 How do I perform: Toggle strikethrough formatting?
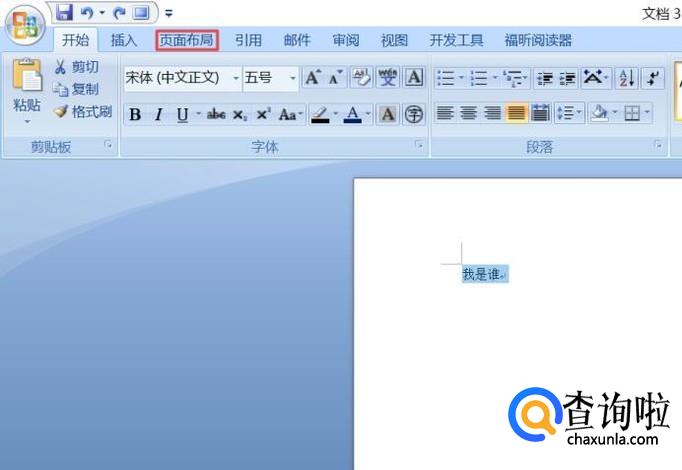click(216, 114)
